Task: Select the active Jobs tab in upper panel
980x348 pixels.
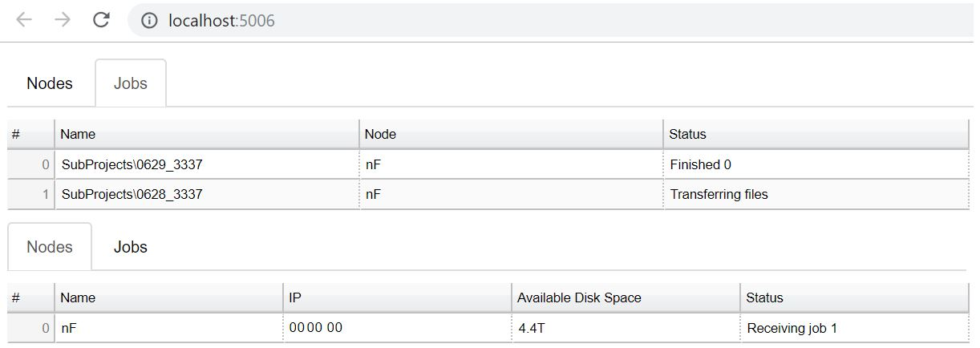Action: (x=131, y=83)
